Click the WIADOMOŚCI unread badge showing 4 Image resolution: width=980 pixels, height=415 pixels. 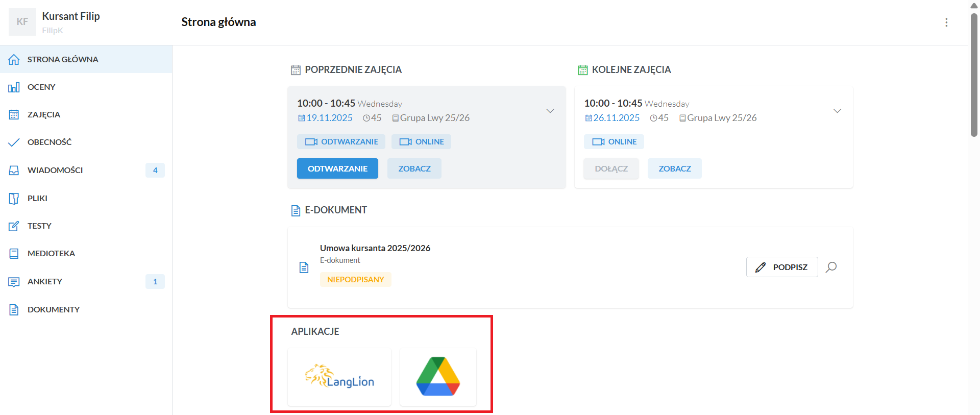[x=155, y=170]
